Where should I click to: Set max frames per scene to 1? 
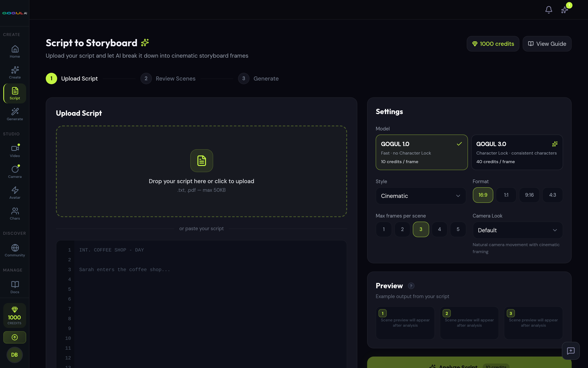[384, 229]
